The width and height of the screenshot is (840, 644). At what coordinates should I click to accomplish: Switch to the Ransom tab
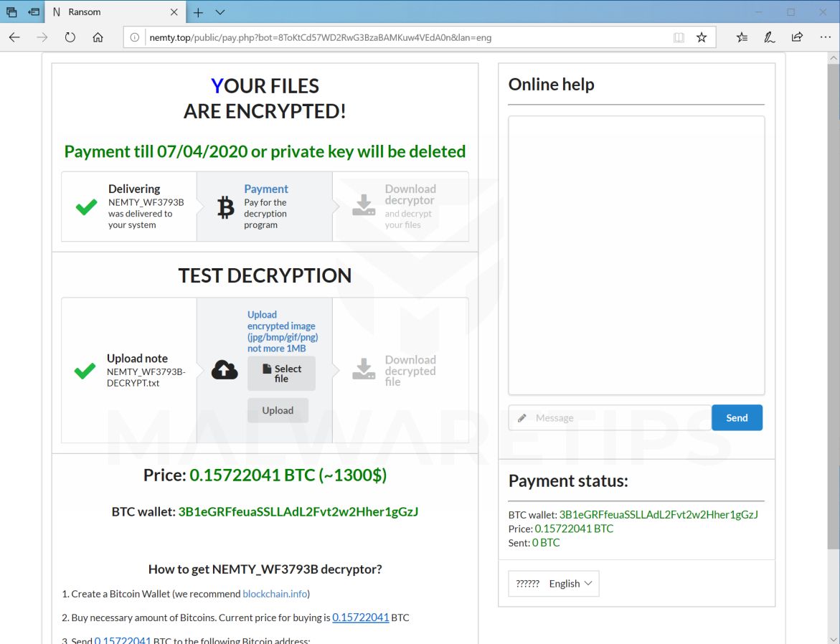[x=108, y=12]
